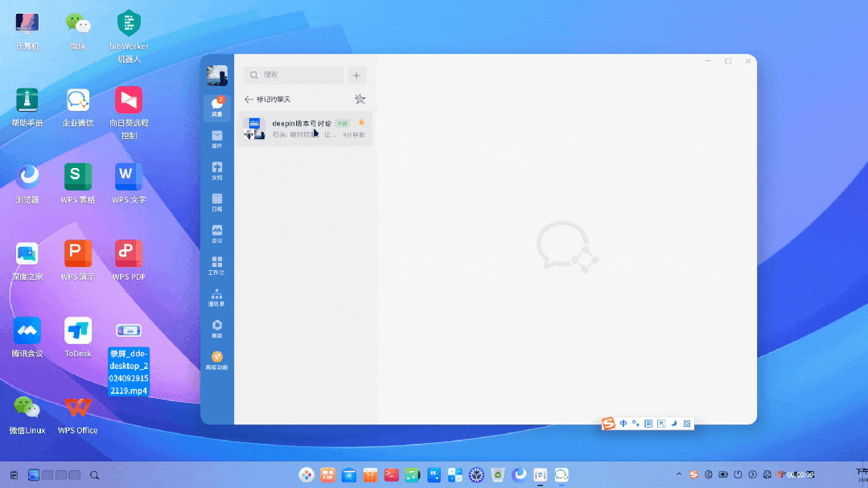Click the chat search input field
The height and width of the screenshot is (488, 868).
[294, 75]
